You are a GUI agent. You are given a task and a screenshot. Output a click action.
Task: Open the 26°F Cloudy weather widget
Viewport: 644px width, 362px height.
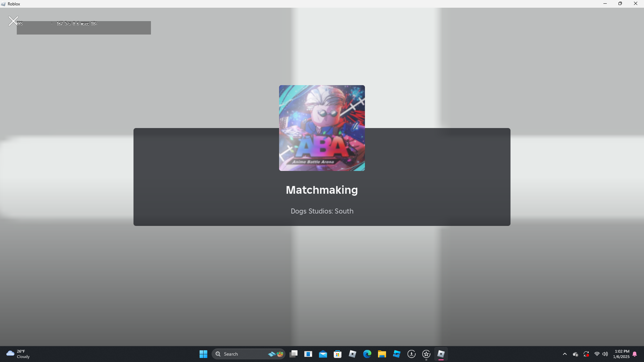tap(18, 354)
